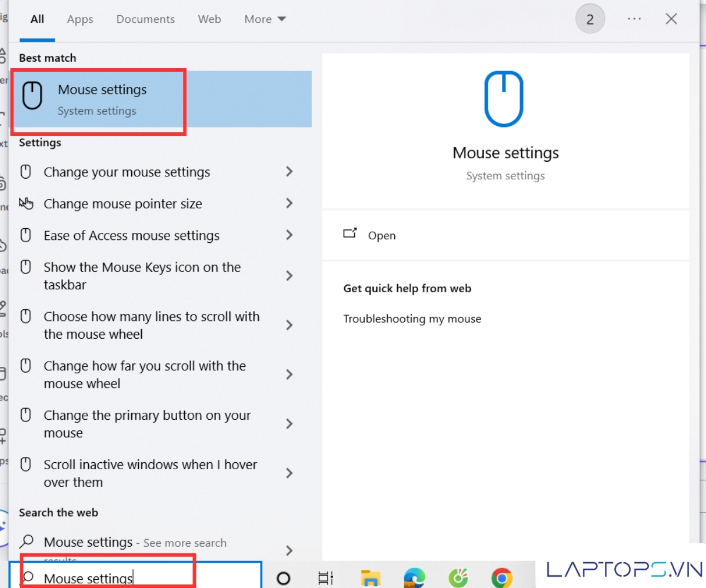This screenshot has width=706, height=588.
Task: Select Scroll inactive windows when I hover result
Action: coord(150,473)
